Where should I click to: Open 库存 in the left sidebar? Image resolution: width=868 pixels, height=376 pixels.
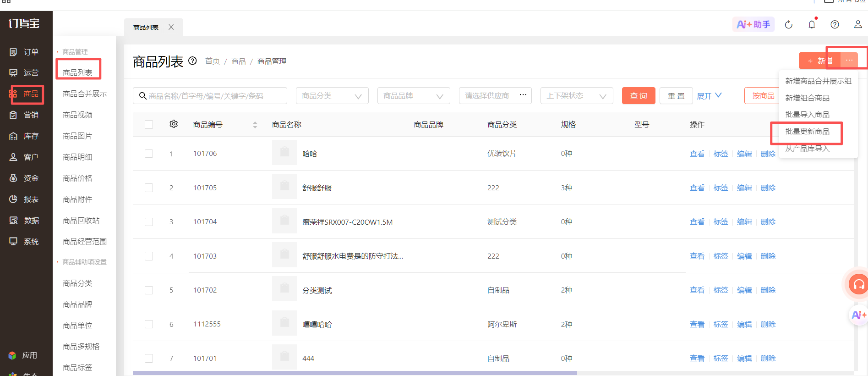coord(24,136)
